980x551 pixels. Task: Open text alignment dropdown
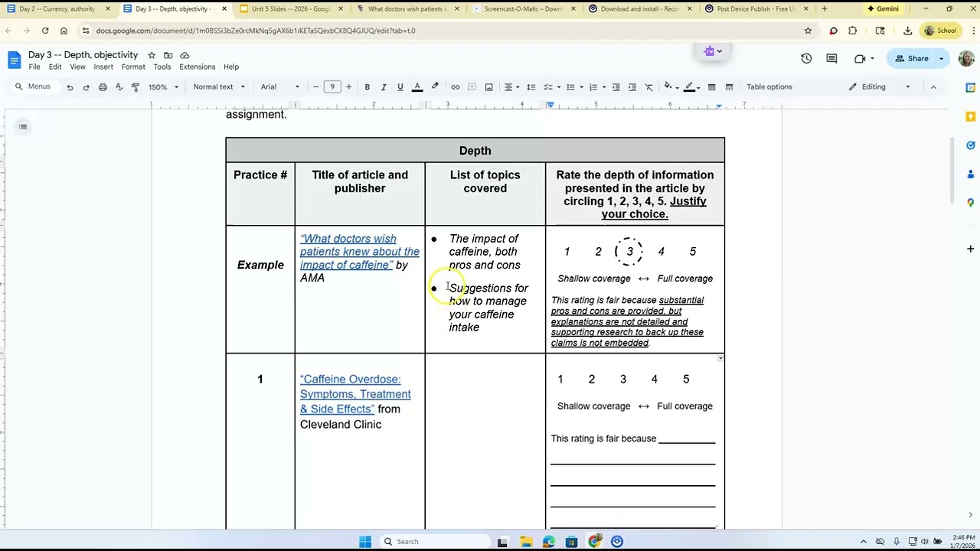pyautogui.click(x=511, y=87)
